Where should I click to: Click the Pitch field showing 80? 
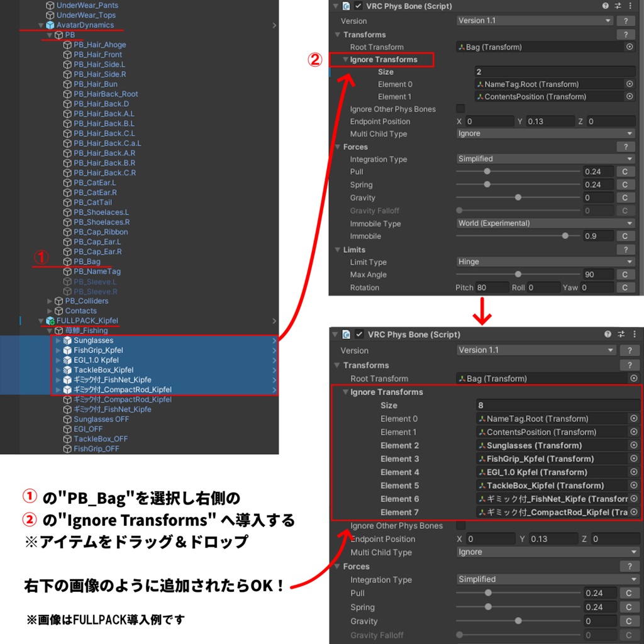click(492, 287)
